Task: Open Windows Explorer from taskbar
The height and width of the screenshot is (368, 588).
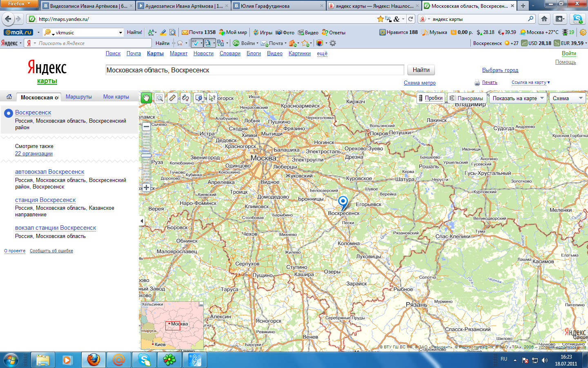Action: click(x=43, y=360)
